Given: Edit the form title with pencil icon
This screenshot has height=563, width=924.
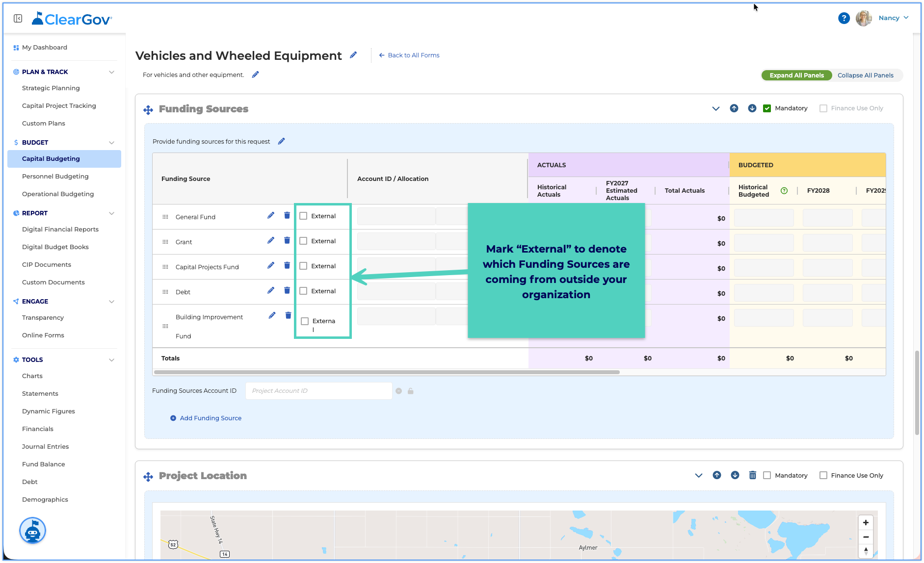Looking at the screenshot, I should [x=353, y=55].
